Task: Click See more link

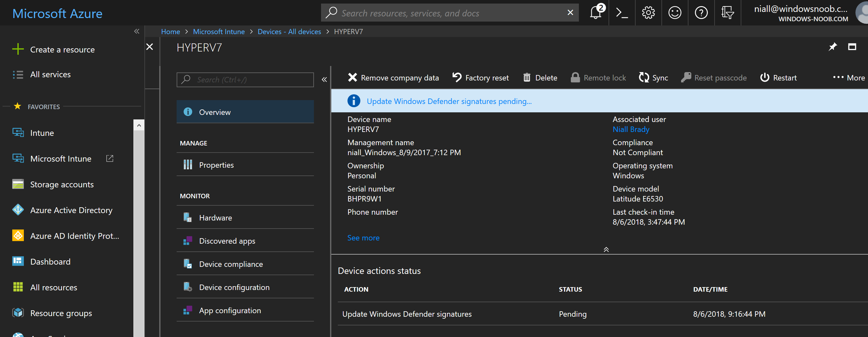Action: (363, 238)
